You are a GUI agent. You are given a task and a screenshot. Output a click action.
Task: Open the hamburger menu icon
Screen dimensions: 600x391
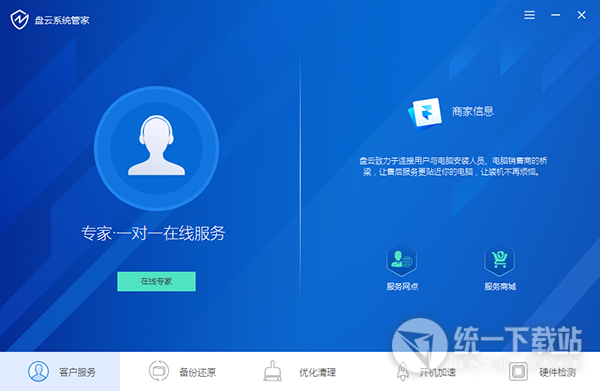pos(530,15)
